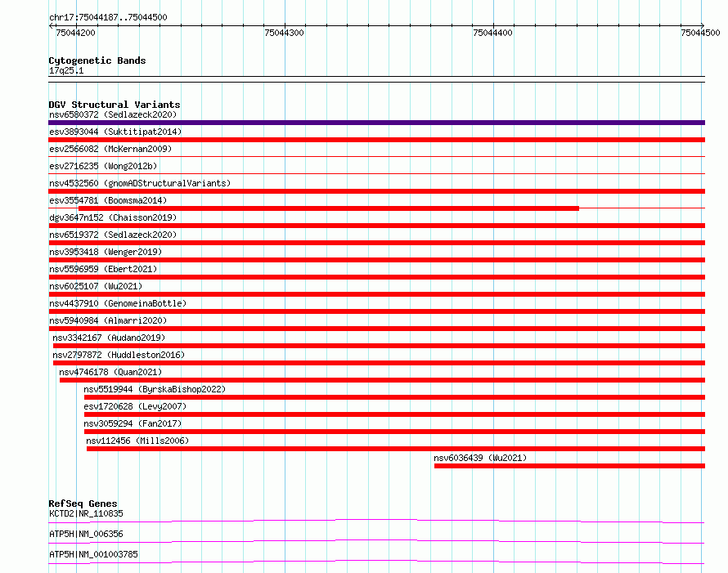
Task: Open nsv4437910 (GenomeinaBottle) variant
Action: click(118, 303)
